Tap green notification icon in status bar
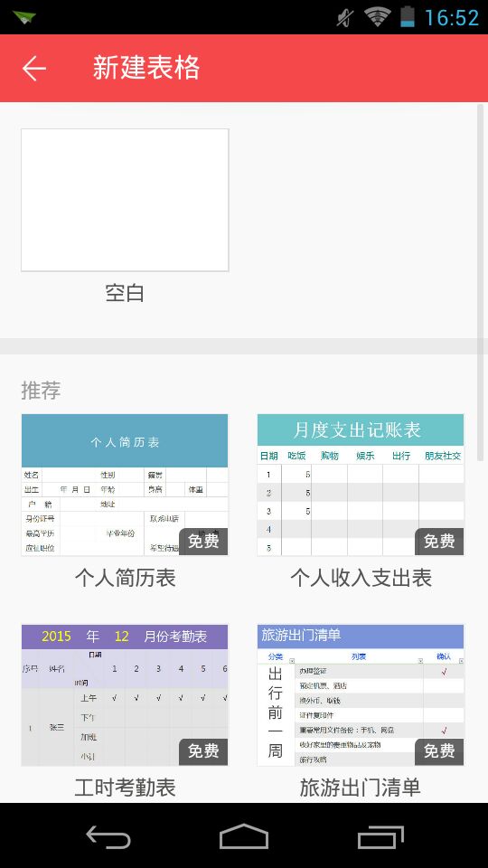The height and width of the screenshot is (868, 488). [x=24, y=17]
